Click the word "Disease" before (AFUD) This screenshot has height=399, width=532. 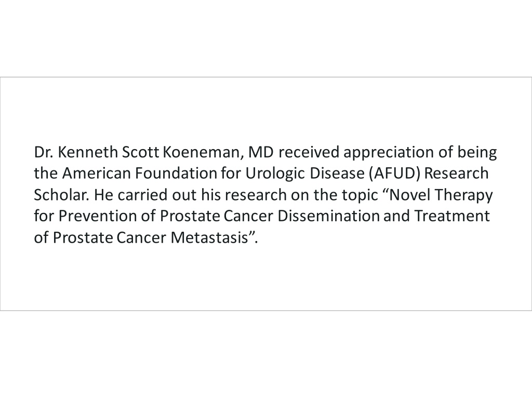337,173
